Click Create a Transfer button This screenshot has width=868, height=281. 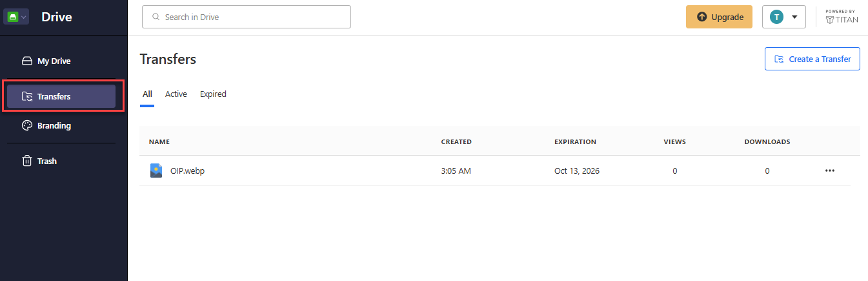pos(812,59)
